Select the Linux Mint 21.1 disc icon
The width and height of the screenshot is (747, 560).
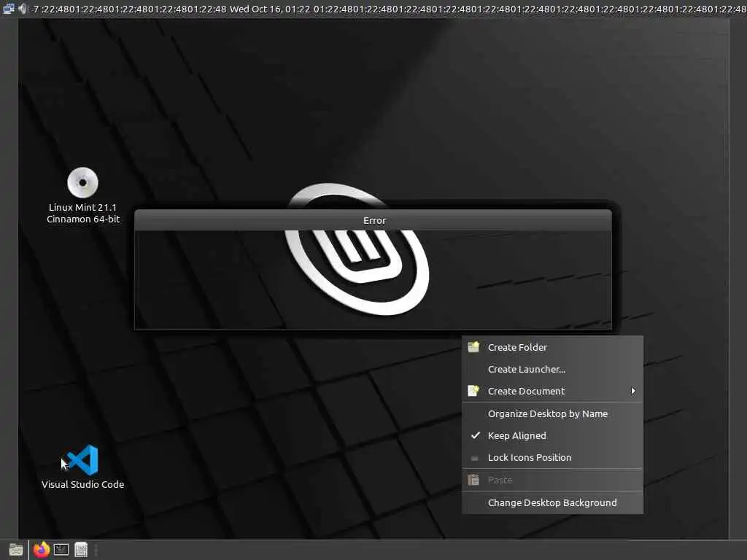click(x=83, y=182)
